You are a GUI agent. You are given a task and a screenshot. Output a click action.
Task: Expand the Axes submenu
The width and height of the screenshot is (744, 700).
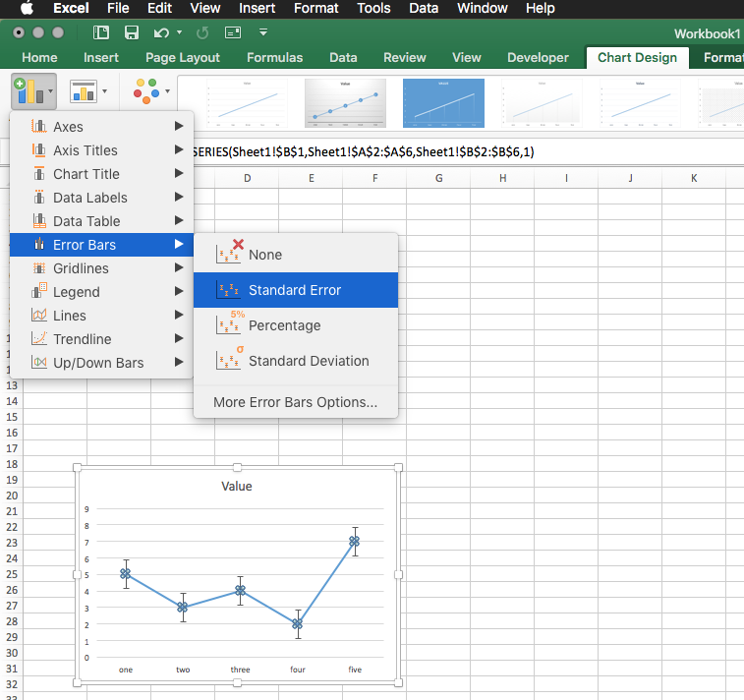tap(101, 127)
